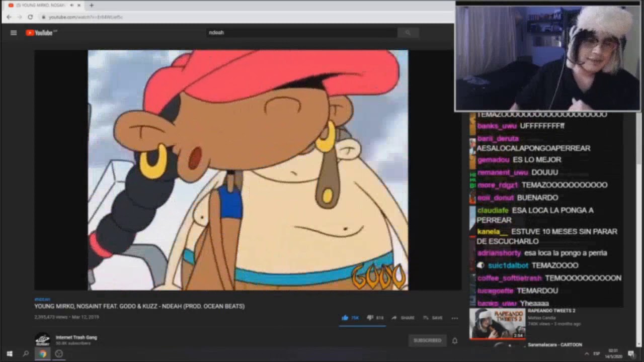Open the Internet Trash Gang channel avatar
Image resolution: width=644 pixels, height=362 pixels.
click(x=43, y=340)
